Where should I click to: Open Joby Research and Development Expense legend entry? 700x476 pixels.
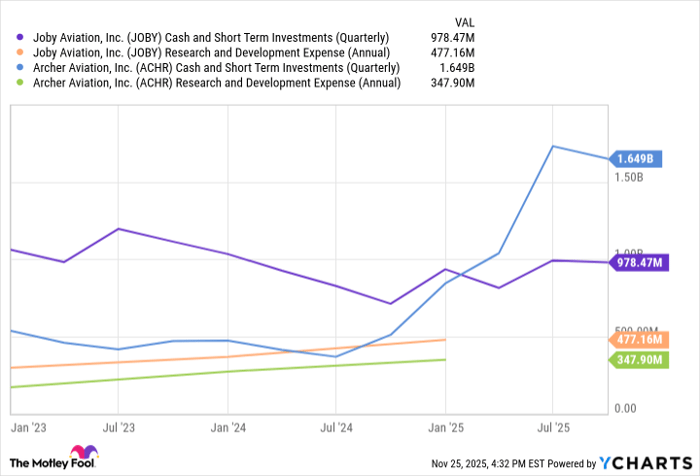coord(209,53)
